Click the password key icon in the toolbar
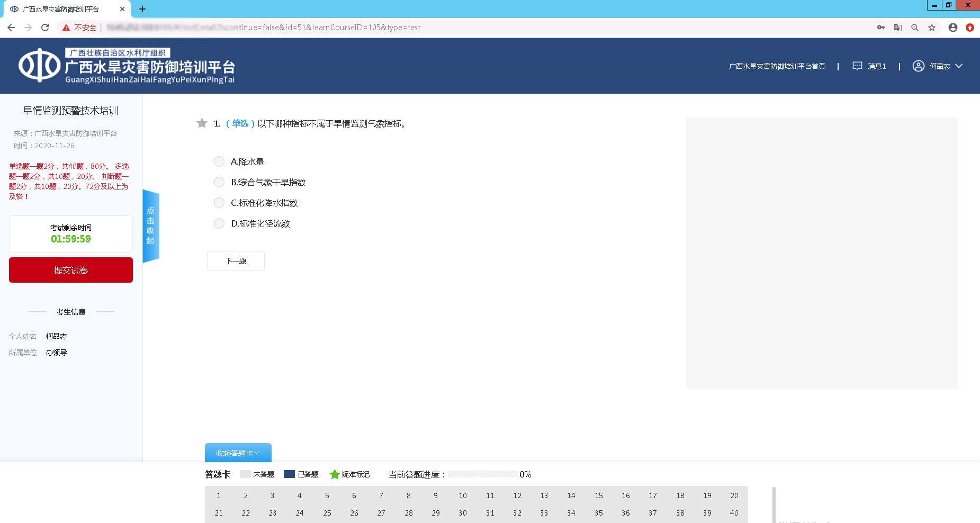This screenshot has height=523, width=980. 880,27
